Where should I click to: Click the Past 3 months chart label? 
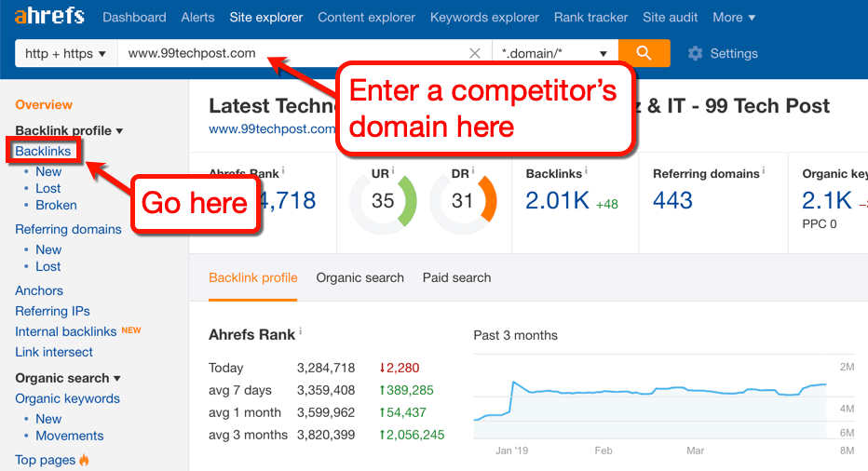(515, 335)
